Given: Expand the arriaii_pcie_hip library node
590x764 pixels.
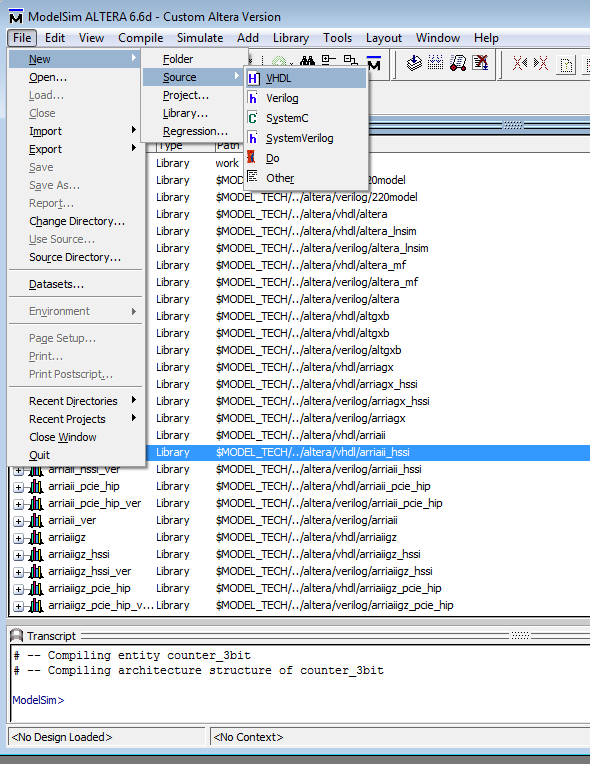Looking at the screenshot, I should pos(18,487).
